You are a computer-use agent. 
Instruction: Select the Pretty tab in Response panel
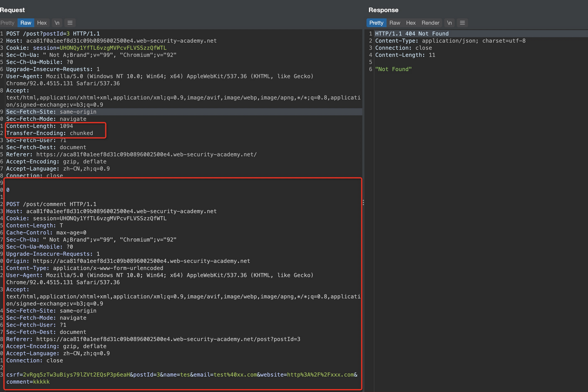pos(376,23)
